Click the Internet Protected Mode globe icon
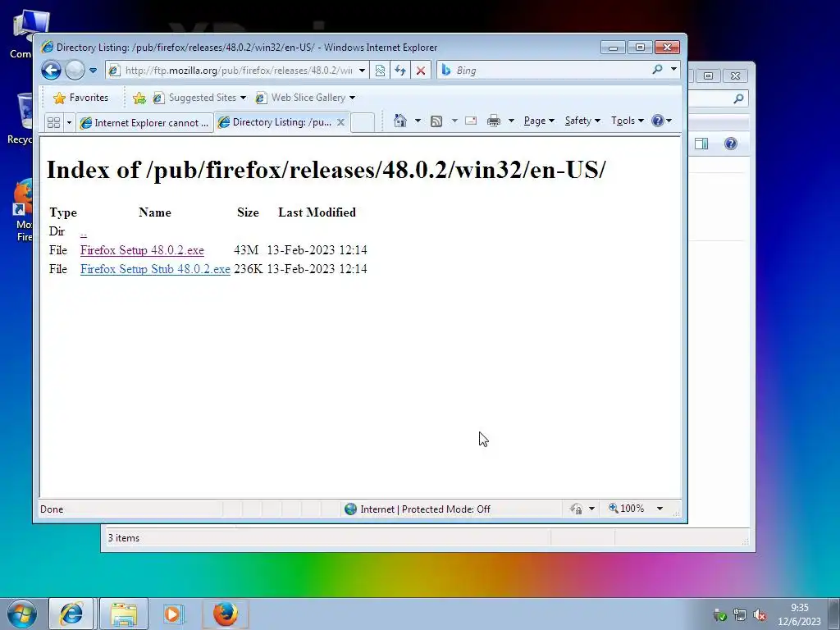Image resolution: width=840 pixels, height=630 pixels. [351, 509]
